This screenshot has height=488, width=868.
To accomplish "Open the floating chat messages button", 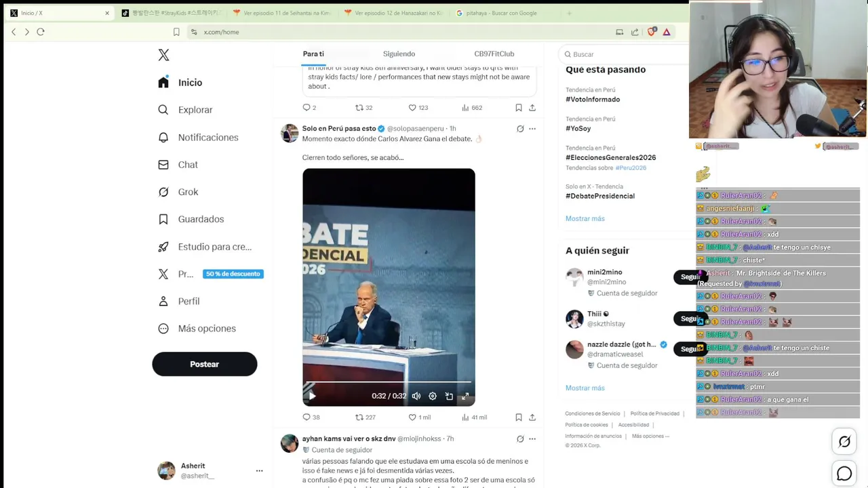I will (844, 474).
